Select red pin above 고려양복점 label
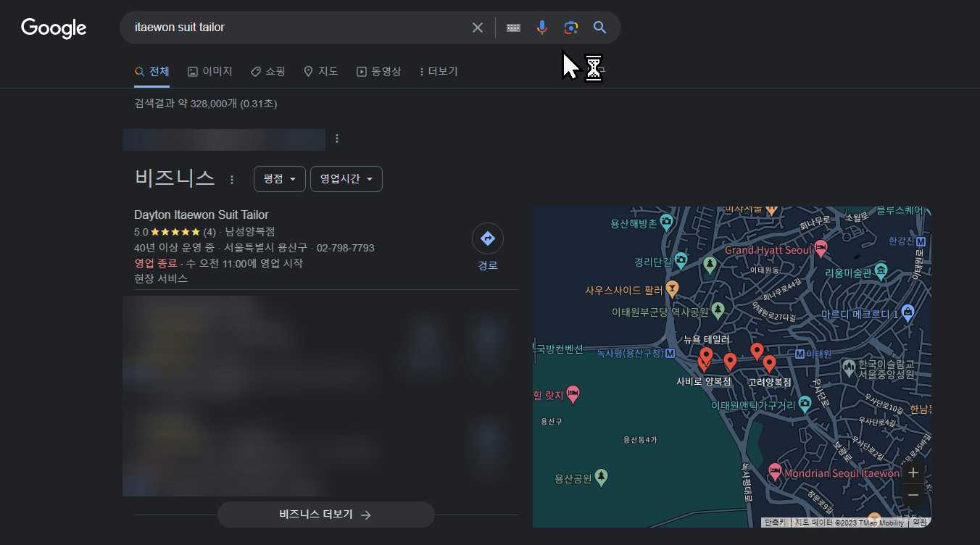The image size is (980, 545). (769, 364)
